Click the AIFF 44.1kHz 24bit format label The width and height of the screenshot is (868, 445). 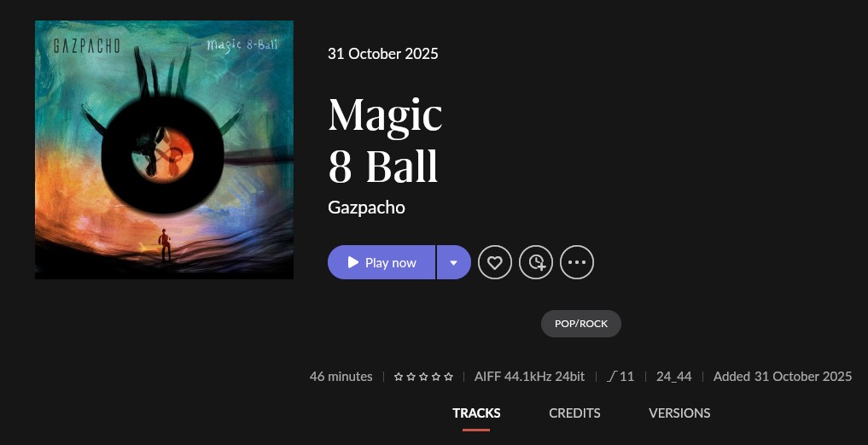coord(529,377)
